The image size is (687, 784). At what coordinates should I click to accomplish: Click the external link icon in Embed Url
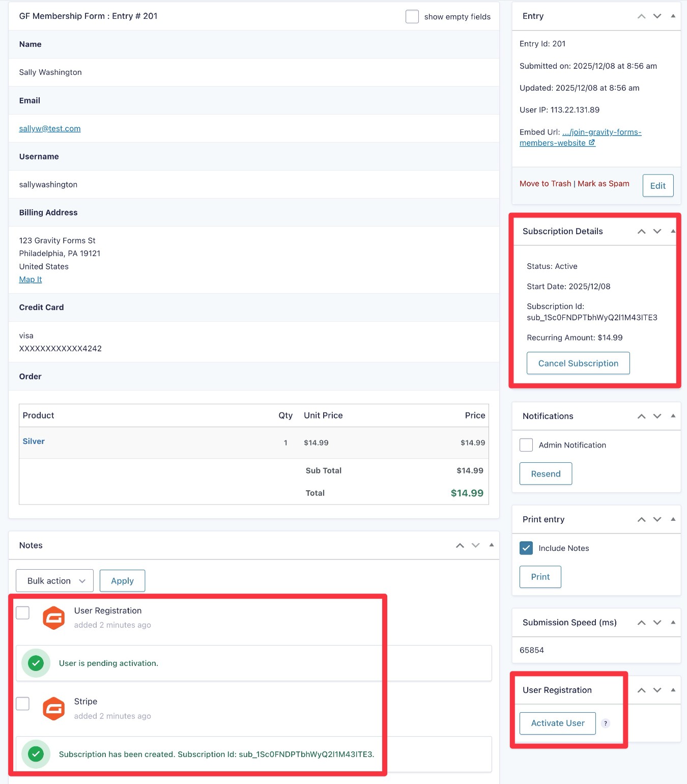point(592,143)
